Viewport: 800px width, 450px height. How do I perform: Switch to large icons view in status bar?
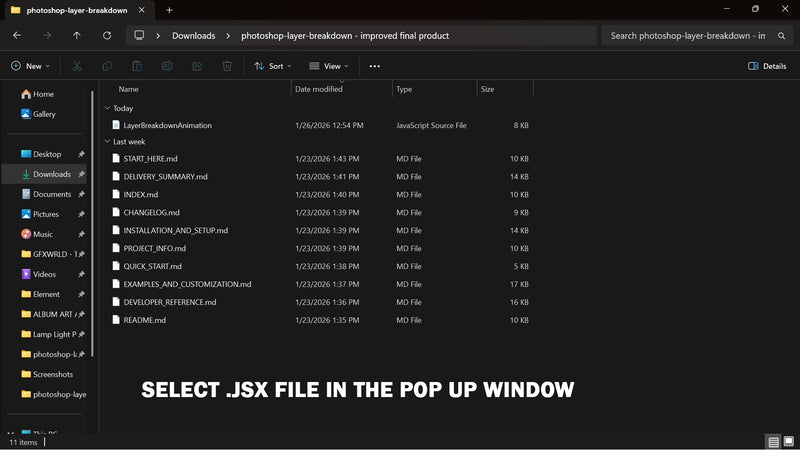click(x=789, y=441)
